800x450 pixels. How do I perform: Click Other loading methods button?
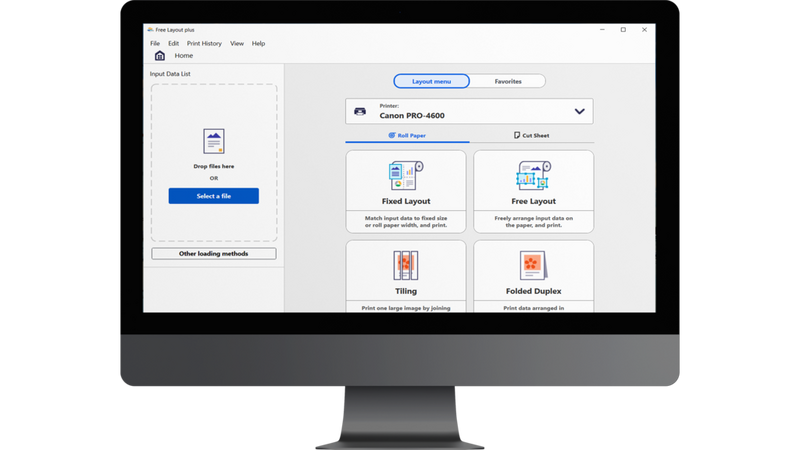point(213,253)
